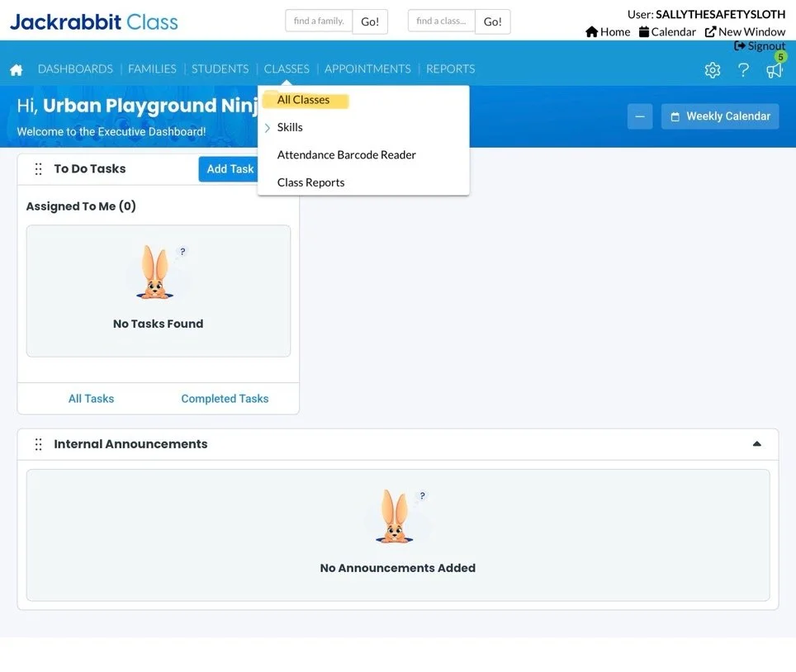796x672 pixels.
Task: Click the Assigned To Me (0) heading
Action: pos(81,206)
